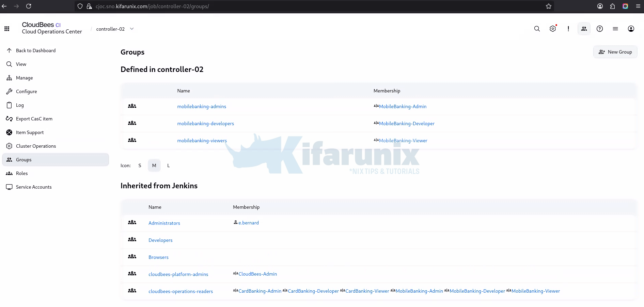Viewport: 644px width, 307px height.
Task: Click the group icon beside mobilebanking-admins
Action: (x=132, y=106)
